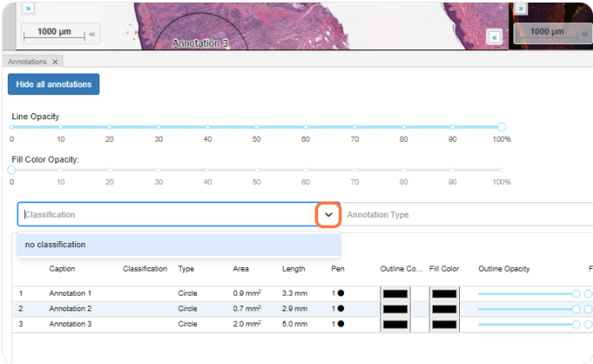This screenshot has width=593, height=364.
Task: Close the Annotations tab with X
Action: coord(55,62)
